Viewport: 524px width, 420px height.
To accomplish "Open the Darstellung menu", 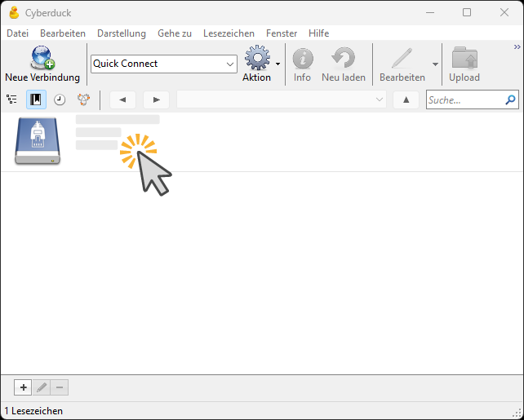I will (x=122, y=33).
